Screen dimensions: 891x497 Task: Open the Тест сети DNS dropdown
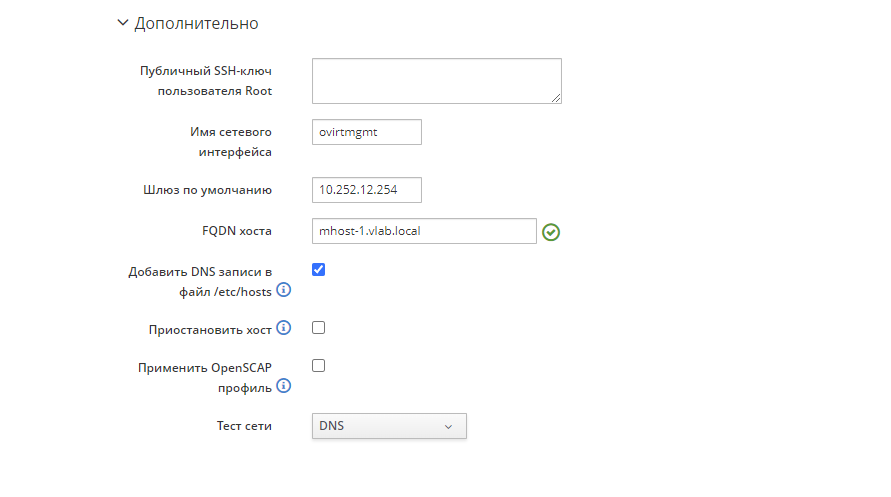(389, 426)
